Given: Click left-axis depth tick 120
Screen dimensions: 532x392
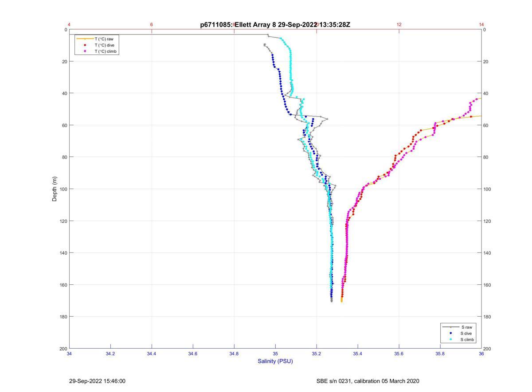Looking at the screenshot, I should [63, 221].
